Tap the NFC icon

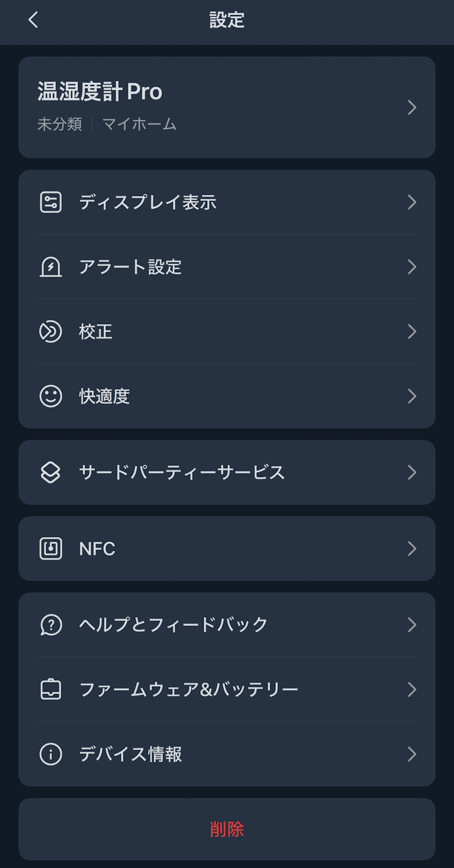click(51, 549)
